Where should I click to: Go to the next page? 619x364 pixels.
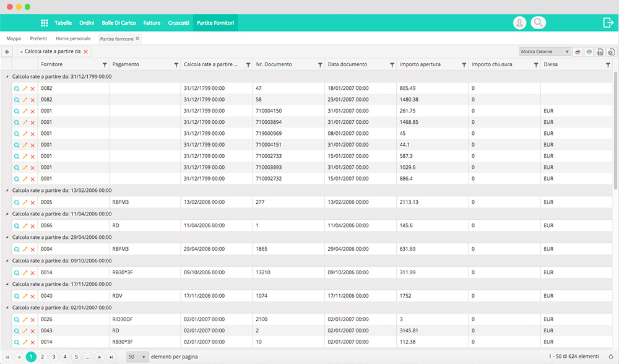[x=100, y=357]
